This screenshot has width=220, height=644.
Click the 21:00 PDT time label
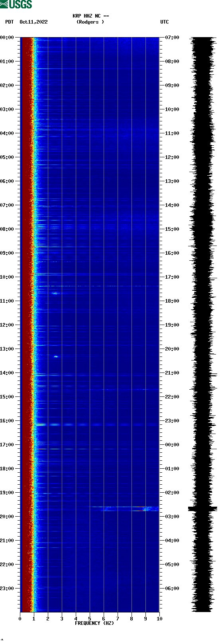(x=7, y=541)
